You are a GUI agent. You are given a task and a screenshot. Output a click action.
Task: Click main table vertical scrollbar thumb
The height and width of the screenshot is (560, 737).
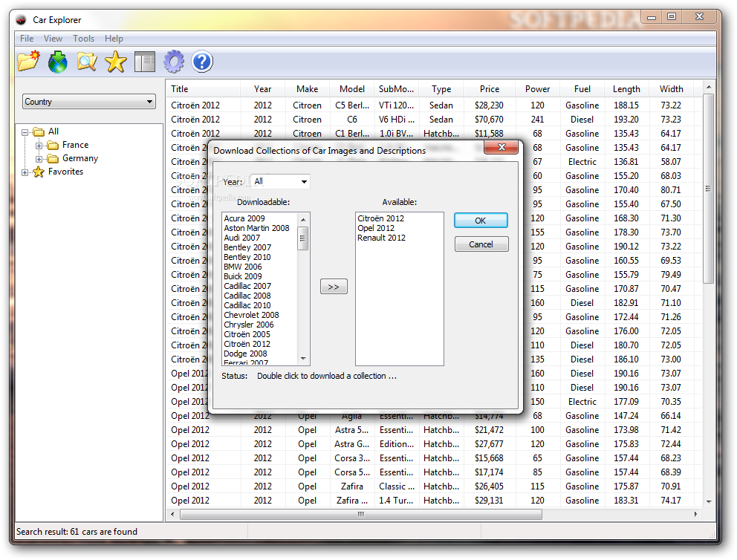coord(708,189)
